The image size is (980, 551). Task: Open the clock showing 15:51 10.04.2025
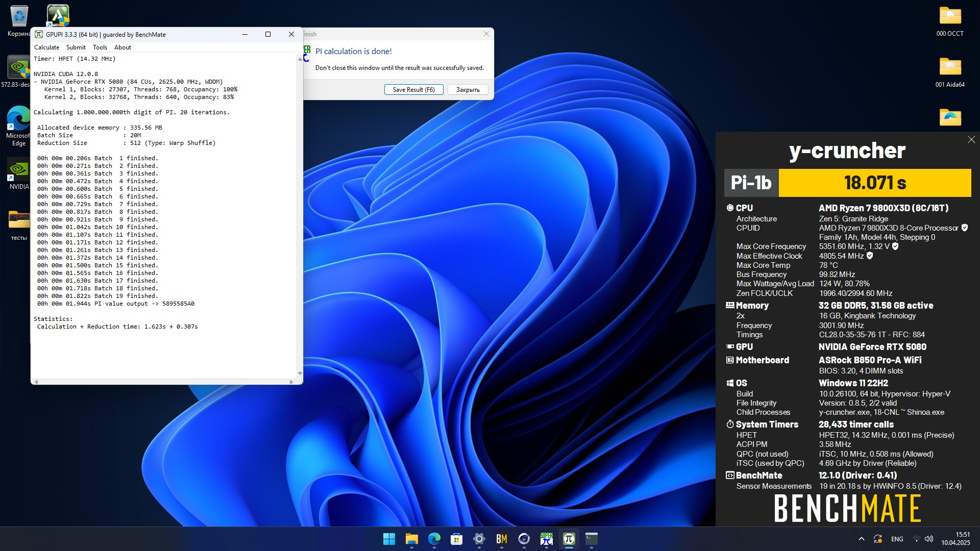tap(955, 539)
